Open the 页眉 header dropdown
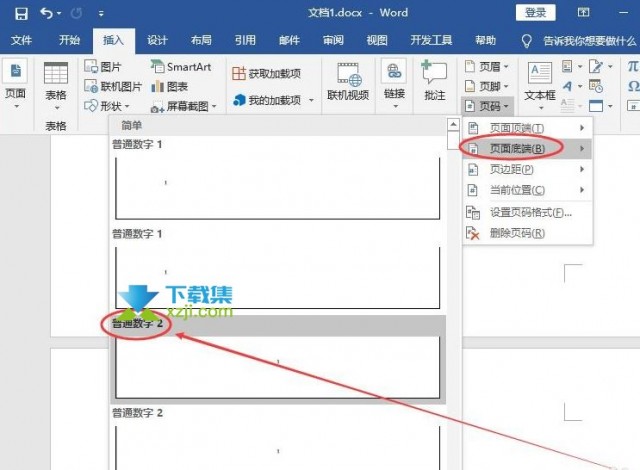This screenshot has width=640, height=470. click(x=487, y=66)
